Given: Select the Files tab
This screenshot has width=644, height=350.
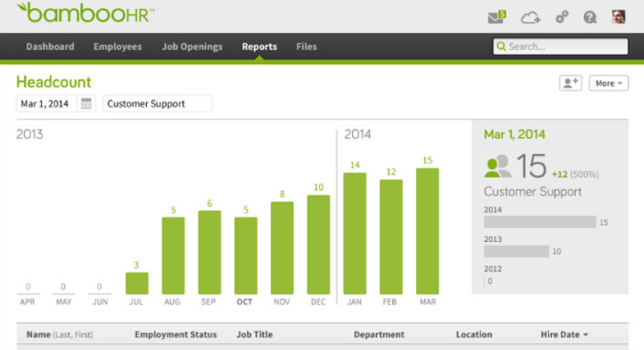Looking at the screenshot, I should click(306, 46).
